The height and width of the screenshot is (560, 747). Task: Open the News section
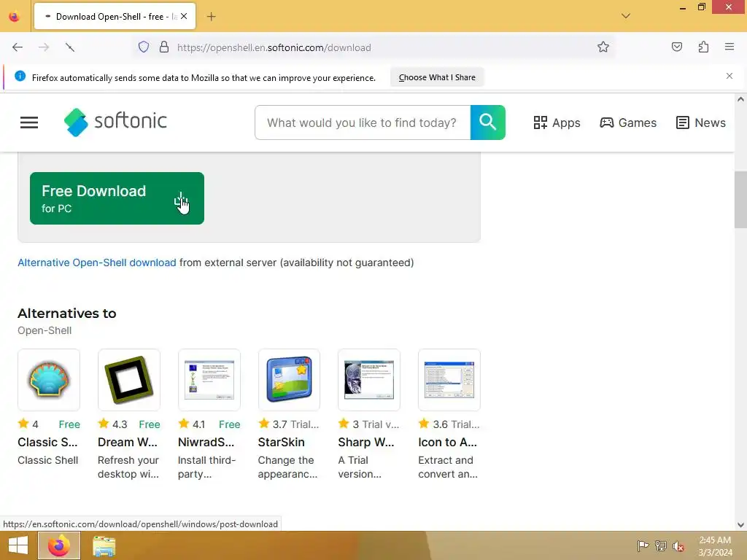[701, 122]
